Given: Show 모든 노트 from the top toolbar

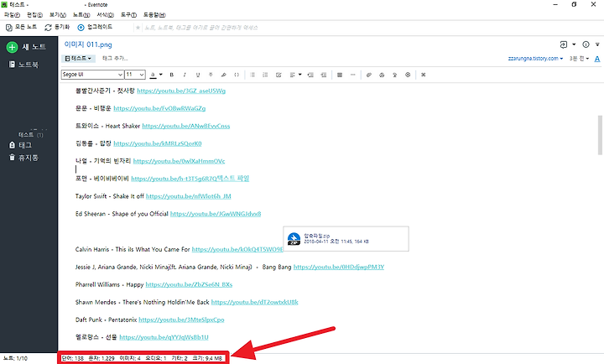Looking at the screenshot, I should pos(21,27).
